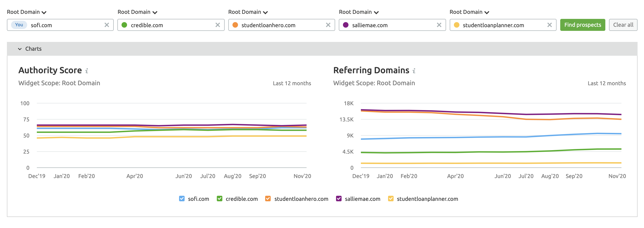Open Referring Domains info icon
Viewport: 644px width, 228px height.
tap(414, 71)
